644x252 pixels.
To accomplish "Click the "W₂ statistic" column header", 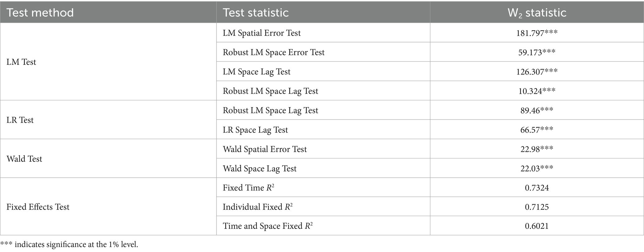I will coord(537,13).
